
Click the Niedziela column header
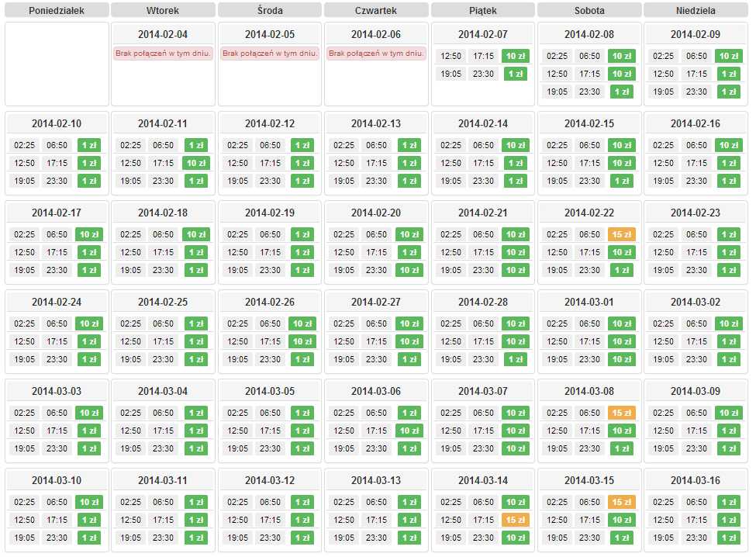click(x=696, y=10)
